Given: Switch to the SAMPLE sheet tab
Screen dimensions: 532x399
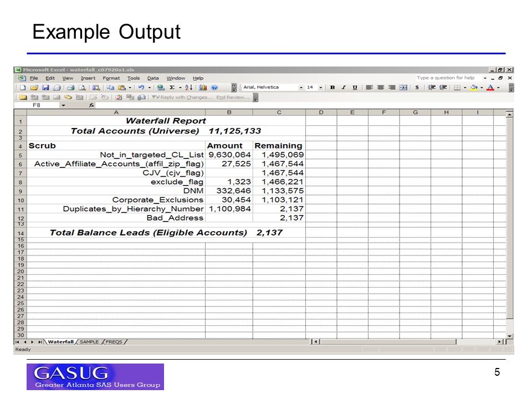Looking at the screenshot, I should (89, 342).
